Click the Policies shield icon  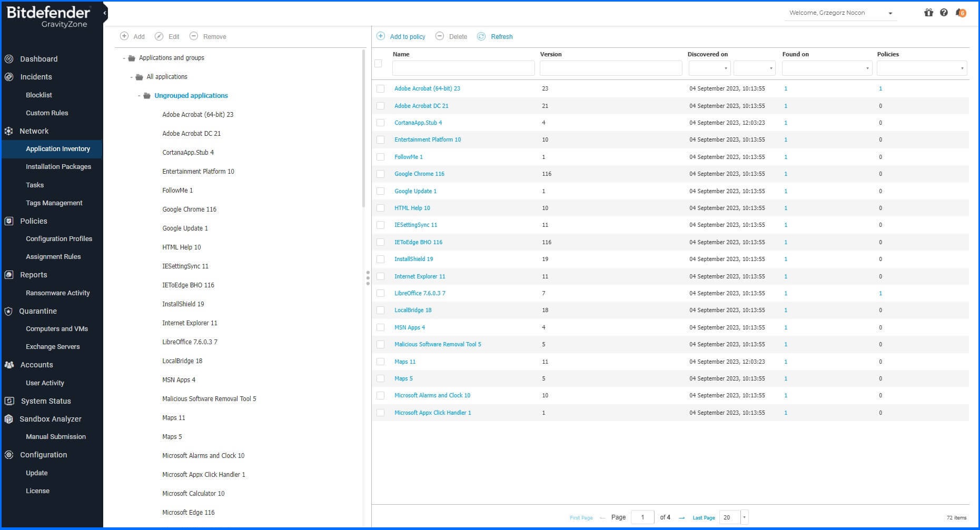click(x=9, y=221)
